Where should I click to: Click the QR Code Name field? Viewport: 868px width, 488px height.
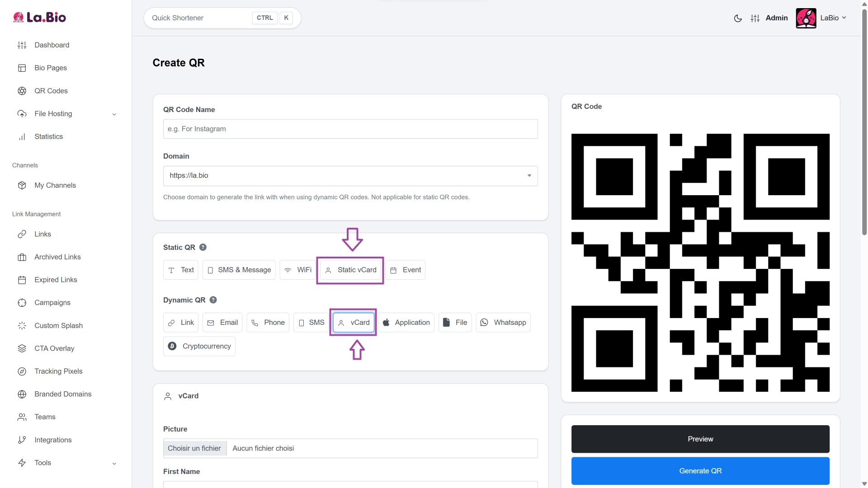click(350, 129)
